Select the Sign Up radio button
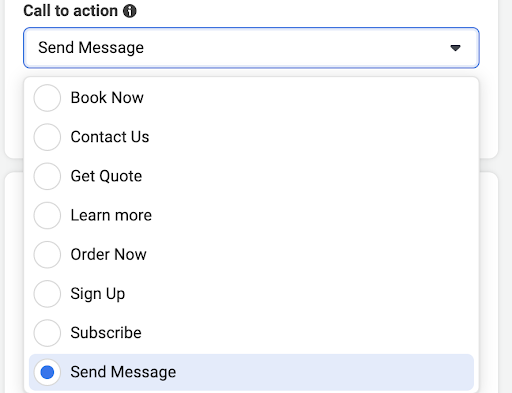 [47, 294]
